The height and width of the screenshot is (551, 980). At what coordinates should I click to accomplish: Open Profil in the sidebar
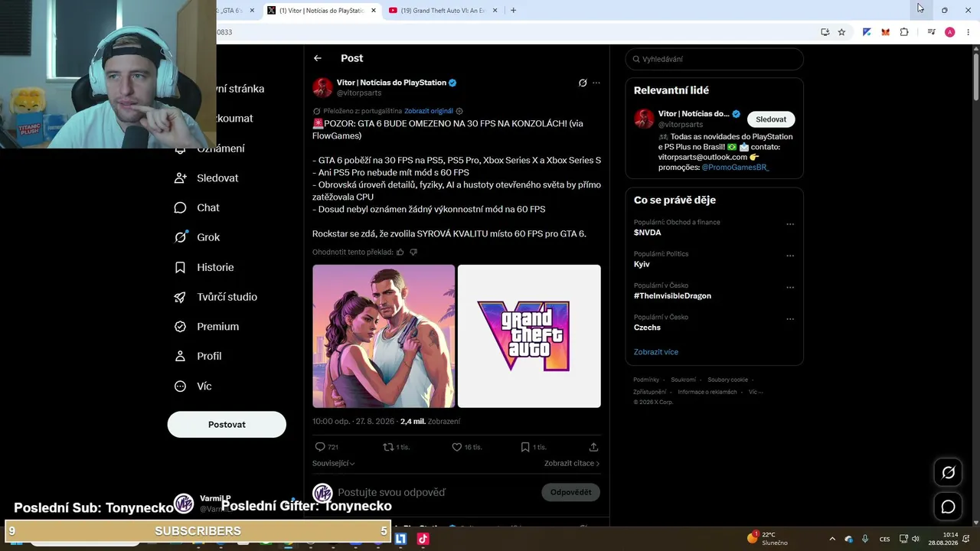(198, 356)
